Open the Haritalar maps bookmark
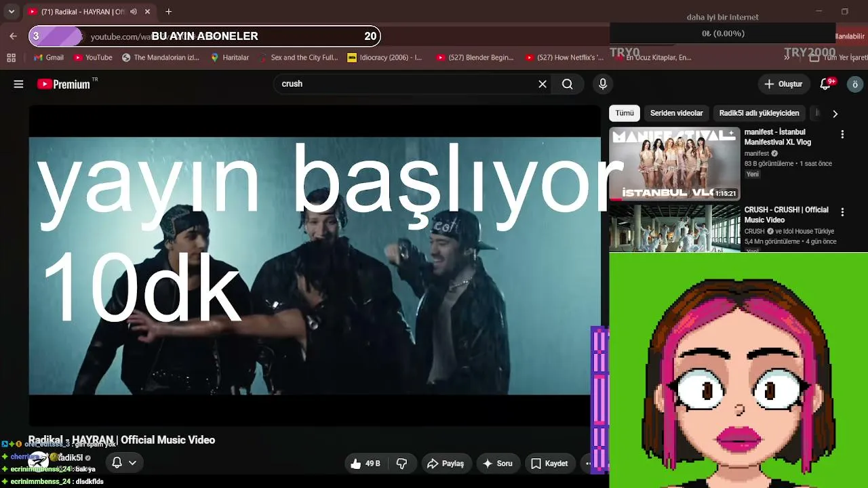This screenshot has height=488, width=868. (x=230, y=58)
